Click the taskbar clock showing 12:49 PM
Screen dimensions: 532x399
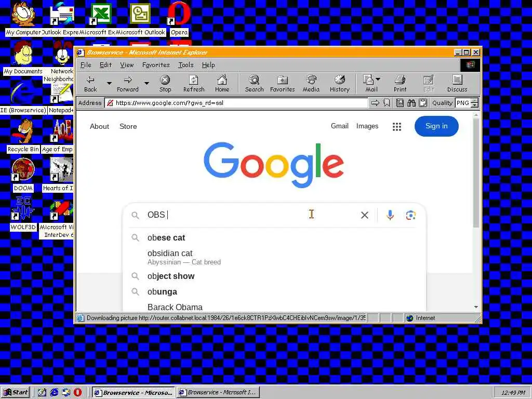tap(512, 393)
